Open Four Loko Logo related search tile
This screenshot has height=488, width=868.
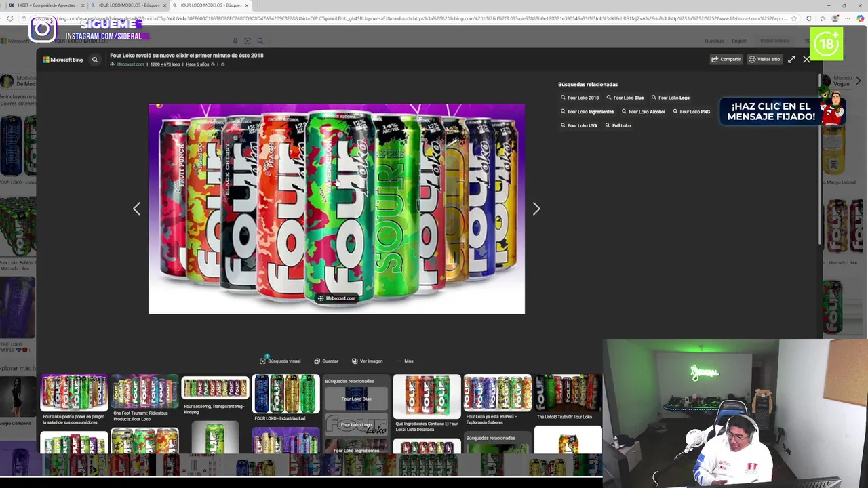(x=356, y=424)
